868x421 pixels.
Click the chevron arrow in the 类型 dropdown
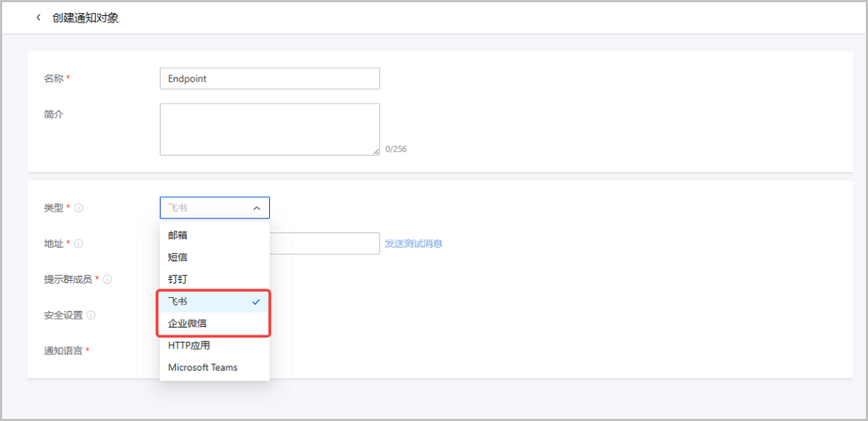point(257,208)
